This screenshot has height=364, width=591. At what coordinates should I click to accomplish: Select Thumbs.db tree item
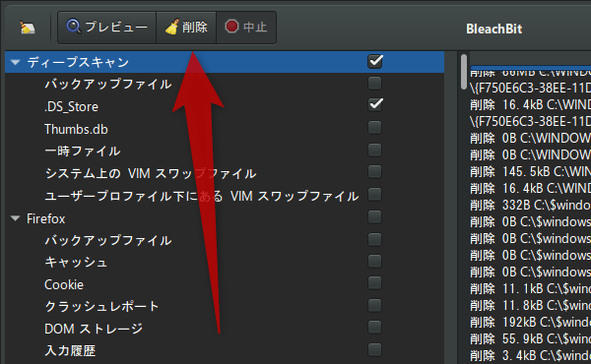pyautogui.click(x=76, y=129)
